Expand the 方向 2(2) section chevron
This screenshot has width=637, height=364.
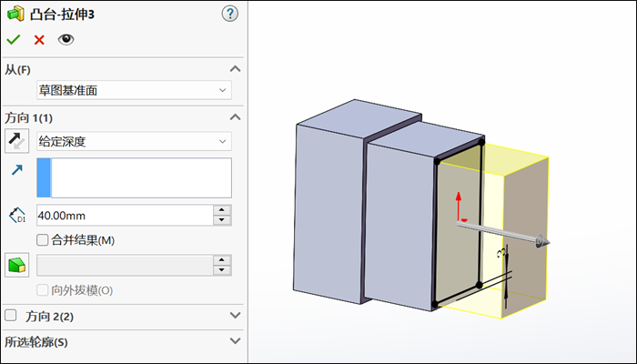[235, 315]
